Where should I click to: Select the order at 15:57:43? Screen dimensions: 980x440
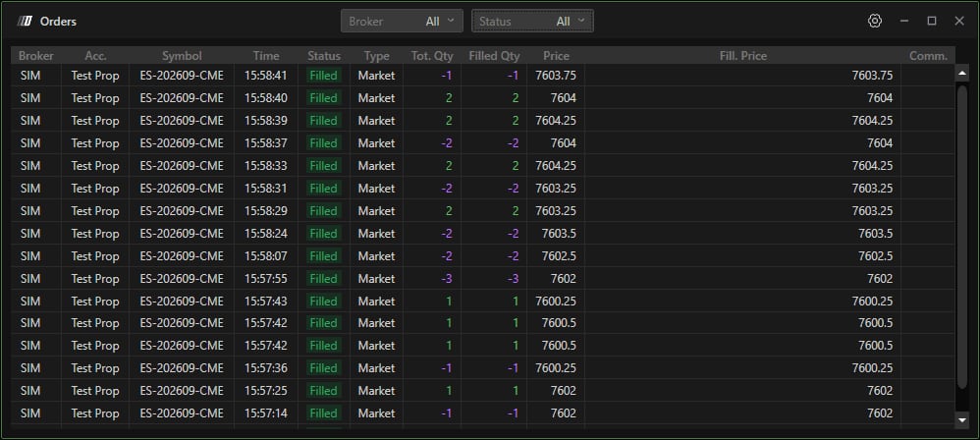pyautogui.click(x=482, y=301)
